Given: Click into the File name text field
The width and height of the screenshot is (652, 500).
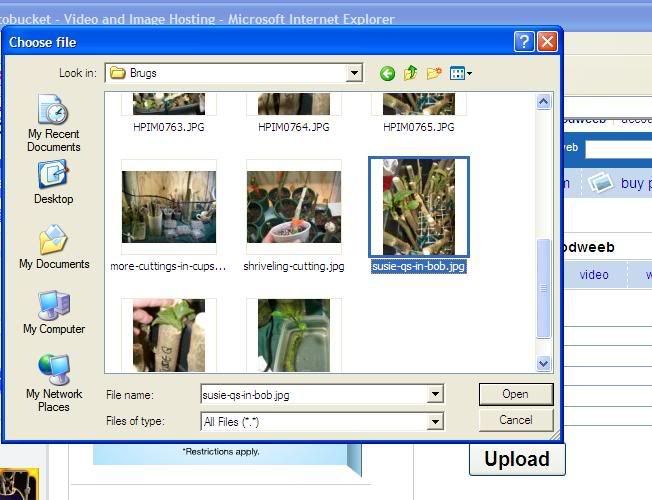Looking at the screenshot, I should point(314,394).
